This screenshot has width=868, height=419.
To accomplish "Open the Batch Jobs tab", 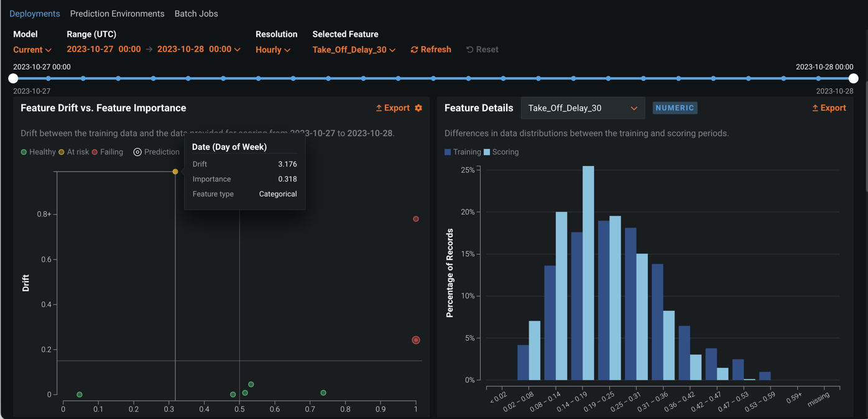I will click(x=196, y=14).
